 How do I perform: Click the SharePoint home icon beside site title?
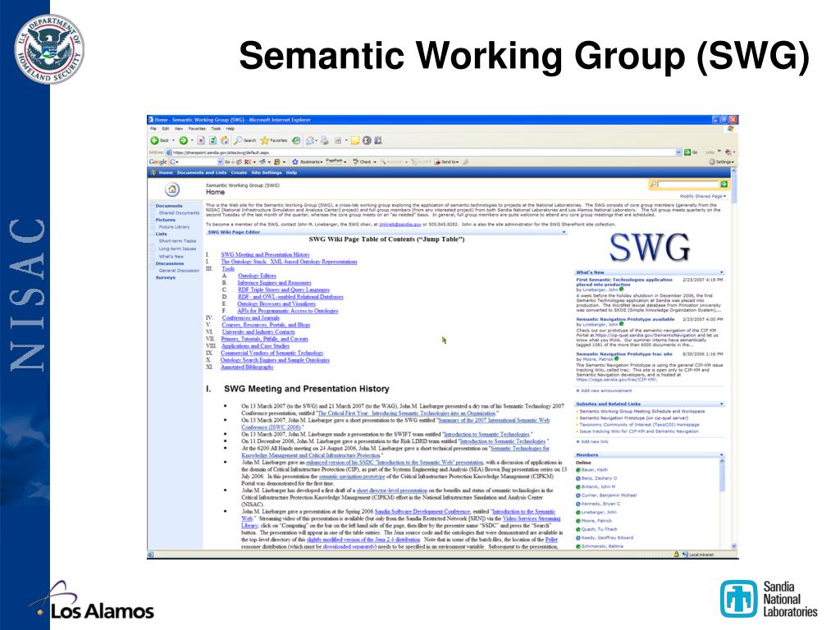click(x=172, y=189)
